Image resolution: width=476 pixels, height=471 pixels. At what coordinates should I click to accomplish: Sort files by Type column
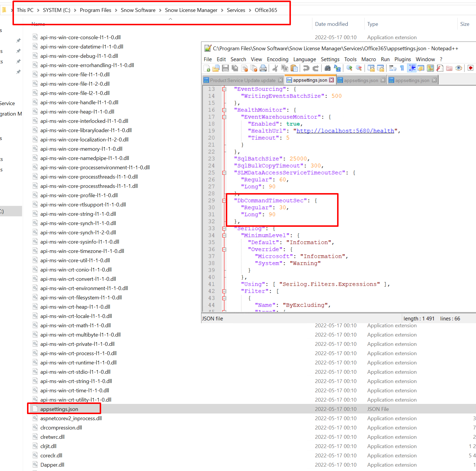click(373, 24)
